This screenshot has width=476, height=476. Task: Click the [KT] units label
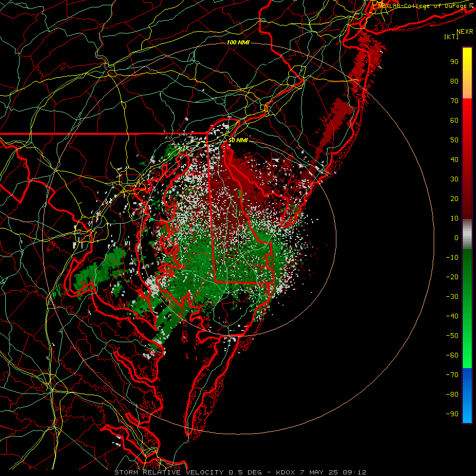452,36
